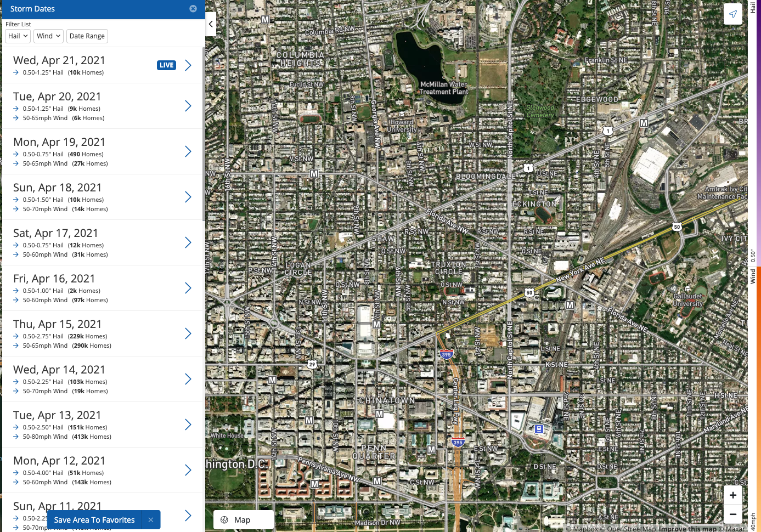Zoom out with the minus button
The width and height of the screenshot is (761, 532).
pyautogui.click(x=733, y=514)
